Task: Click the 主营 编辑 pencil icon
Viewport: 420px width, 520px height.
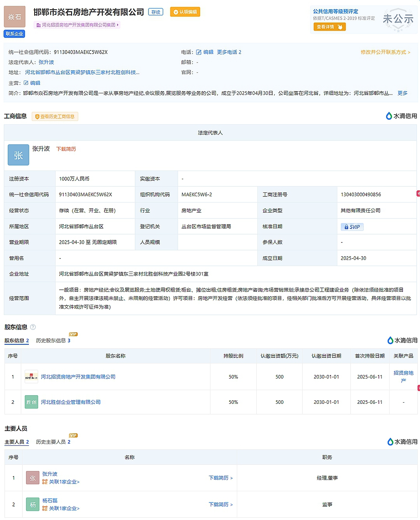Action: click(26, 83)
